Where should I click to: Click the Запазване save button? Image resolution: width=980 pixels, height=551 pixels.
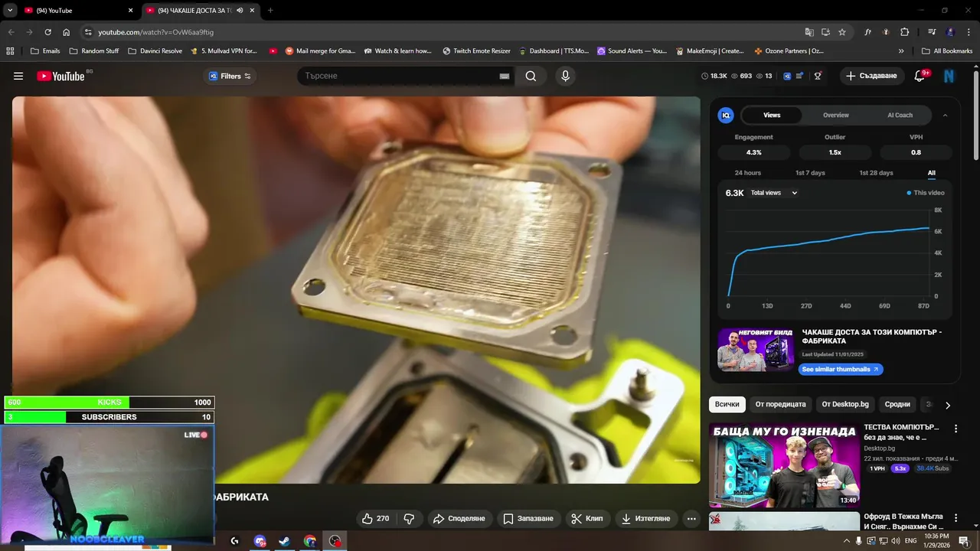pos(528,518)
